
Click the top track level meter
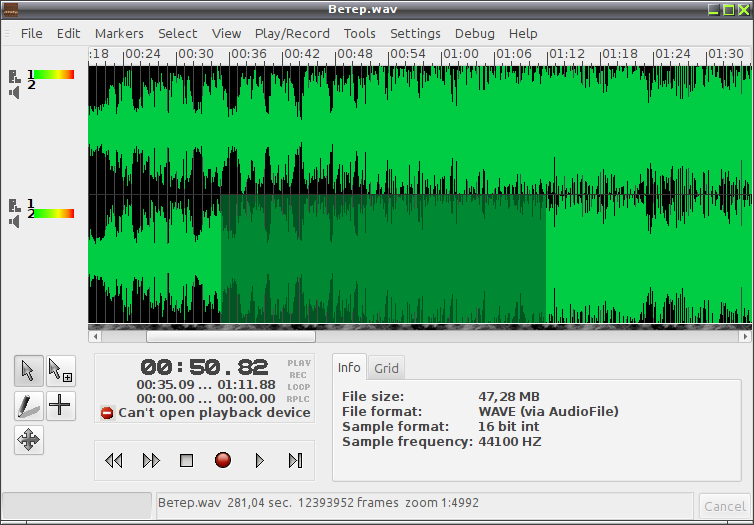[x=54, y=75]
